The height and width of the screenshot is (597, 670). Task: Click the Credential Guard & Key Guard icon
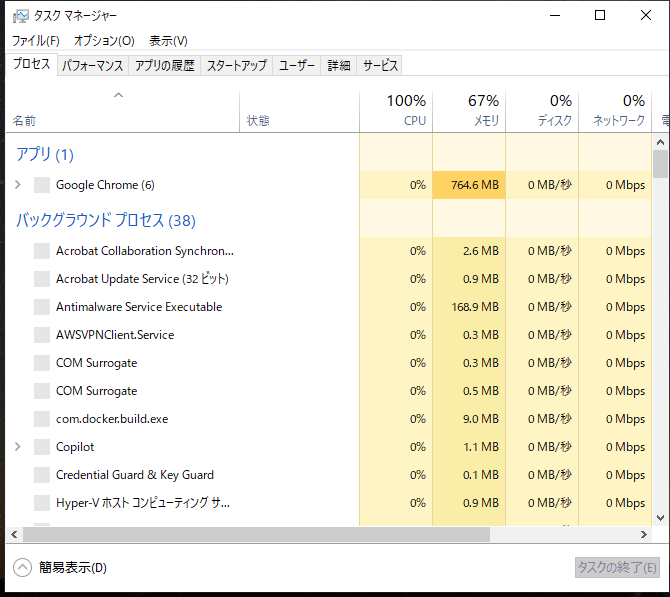(41, 475)
